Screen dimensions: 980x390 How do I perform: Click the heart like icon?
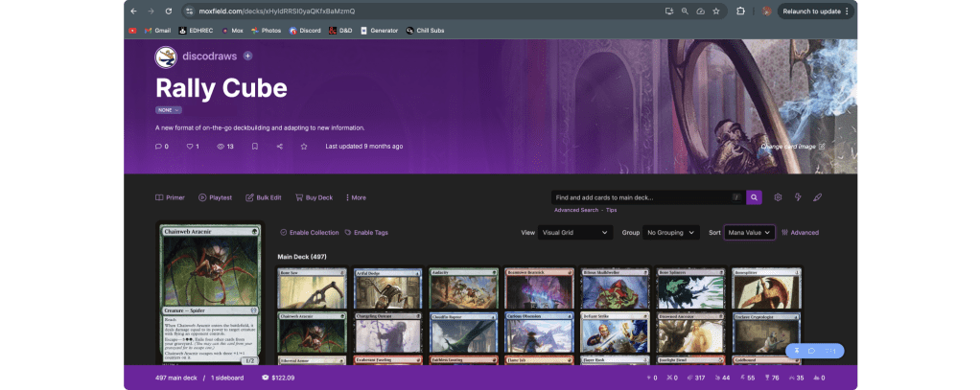coord(190,147)
